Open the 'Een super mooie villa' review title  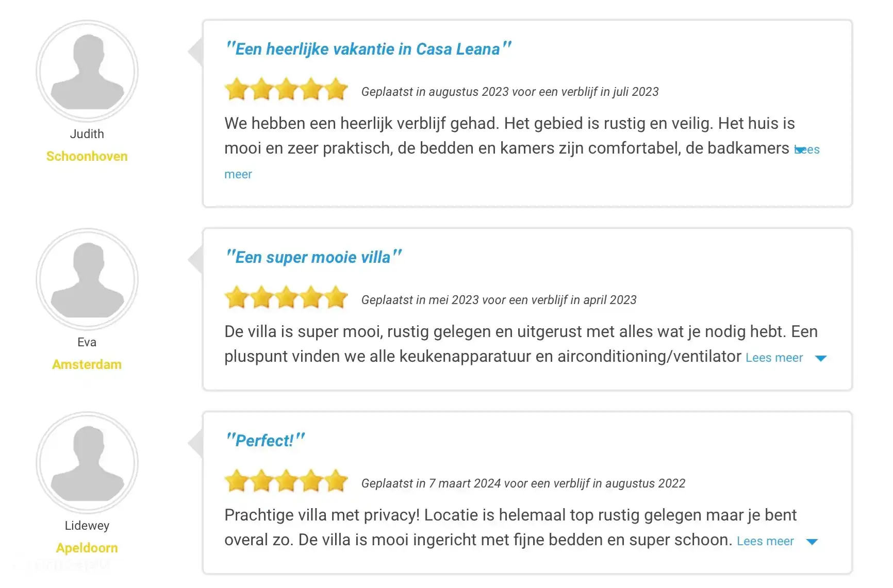pyautogui.click(x=313, y=257)
